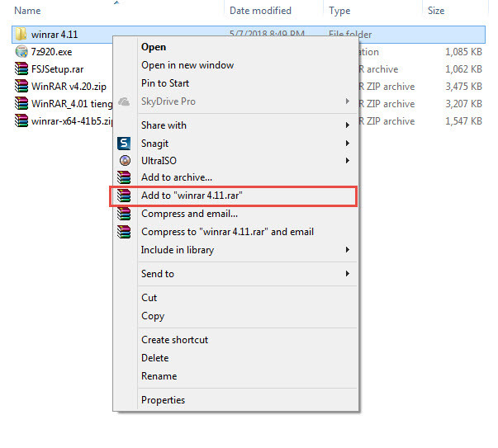Click the Snagit S icon in menu
Viewport: 498px width, 448px height.
pos(124,144)
